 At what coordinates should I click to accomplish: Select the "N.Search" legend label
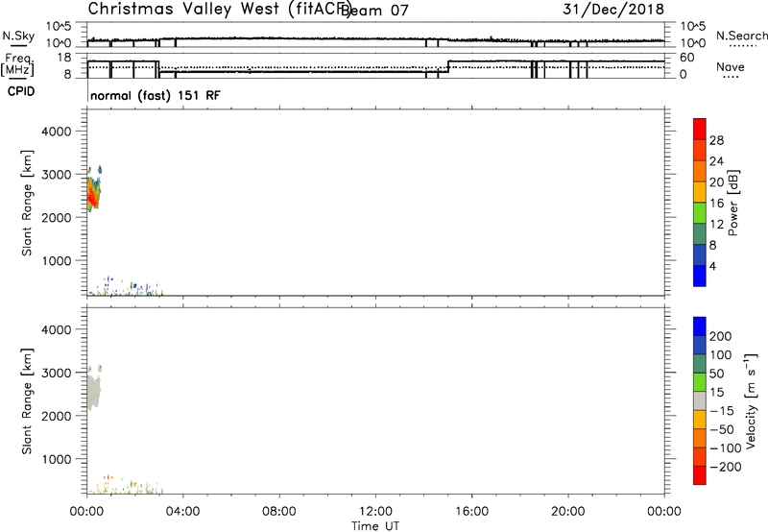pyautogui.click(x=741, y=36)
